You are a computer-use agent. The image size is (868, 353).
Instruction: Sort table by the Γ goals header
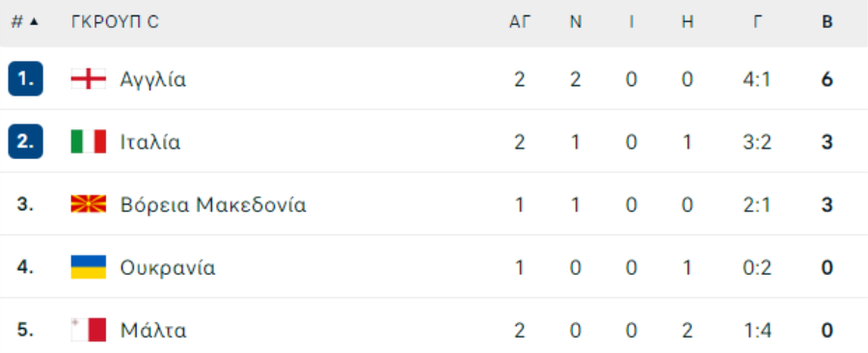pos(758,22)
